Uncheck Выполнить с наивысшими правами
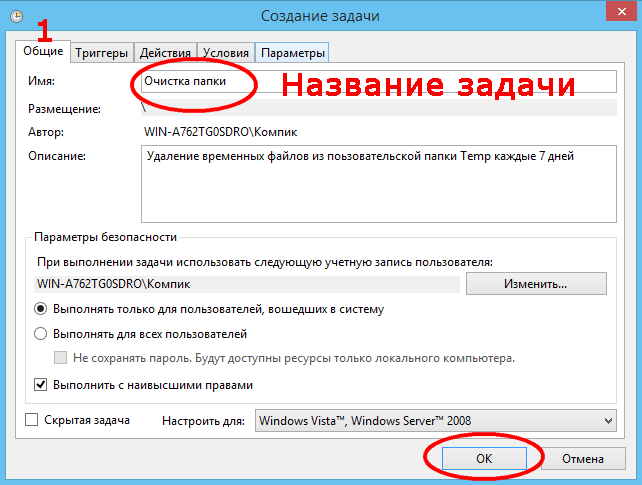642x485 pixels. [41, 384]
